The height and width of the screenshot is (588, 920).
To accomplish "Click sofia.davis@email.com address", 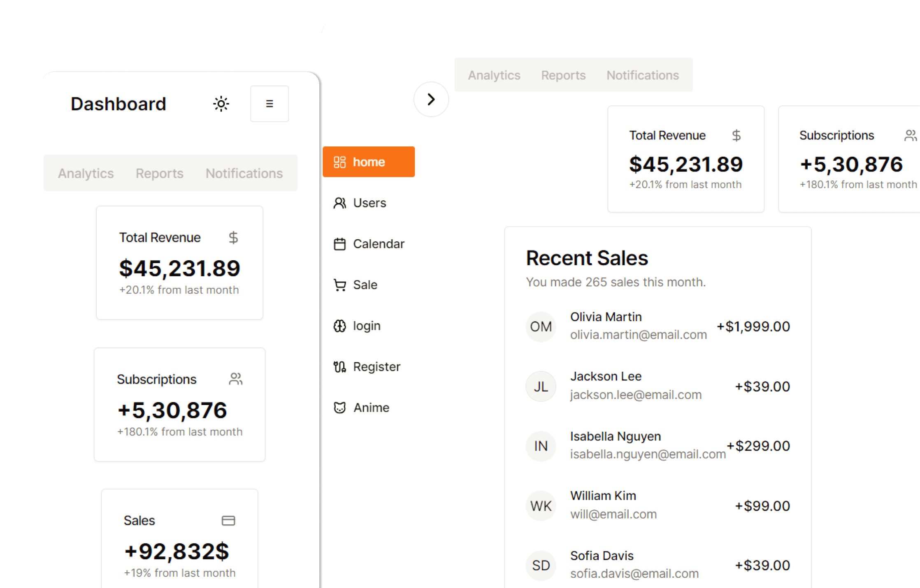I will coord(634,574).
